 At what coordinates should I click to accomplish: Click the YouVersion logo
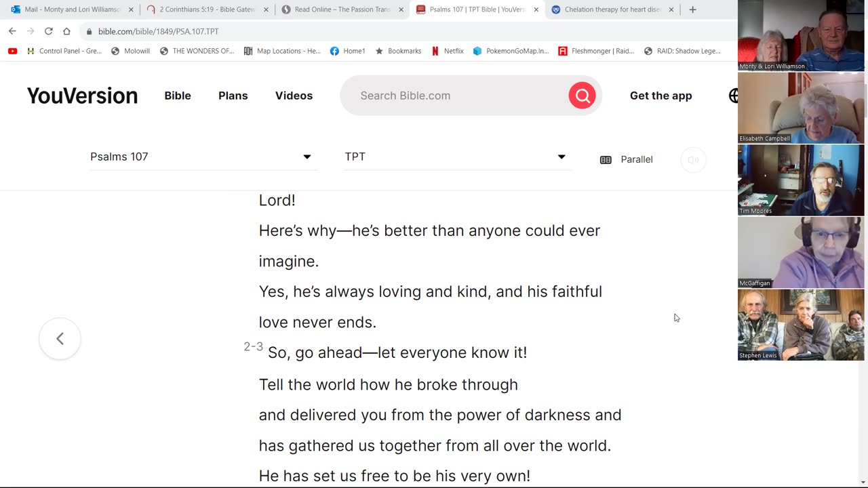pos(82,96)
